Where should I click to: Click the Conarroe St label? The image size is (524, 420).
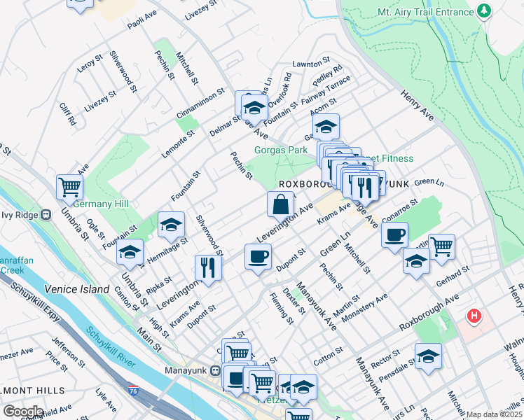click(x=400, y=210)
